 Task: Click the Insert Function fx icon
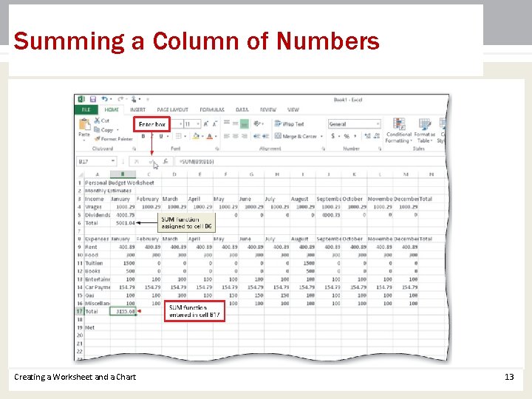coord(166,162)
